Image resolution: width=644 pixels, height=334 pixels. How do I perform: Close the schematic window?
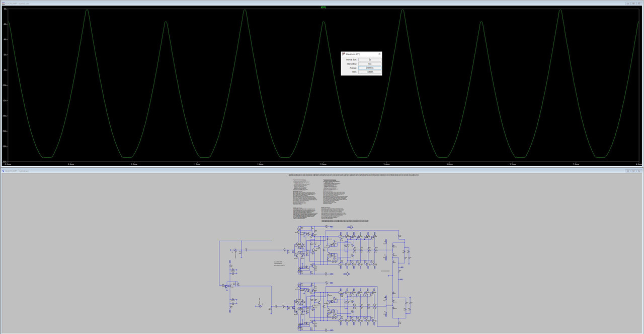(639, 171)
